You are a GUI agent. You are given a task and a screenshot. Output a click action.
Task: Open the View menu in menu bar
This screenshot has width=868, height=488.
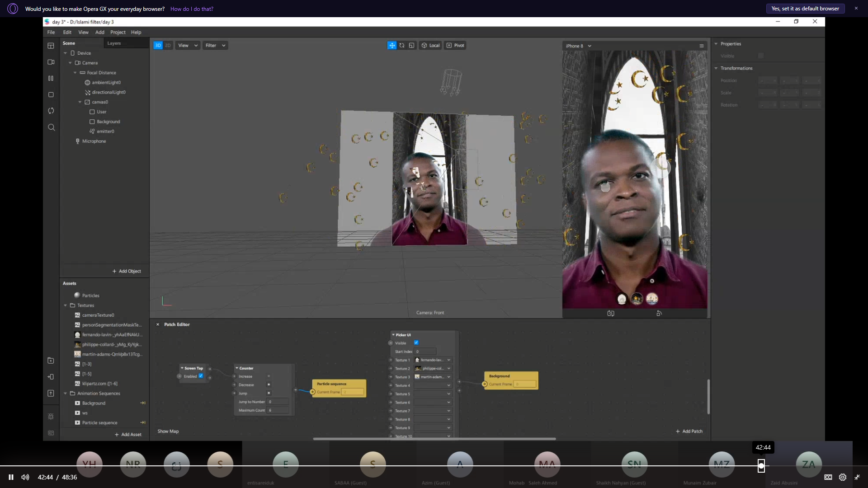pos(84,32)
